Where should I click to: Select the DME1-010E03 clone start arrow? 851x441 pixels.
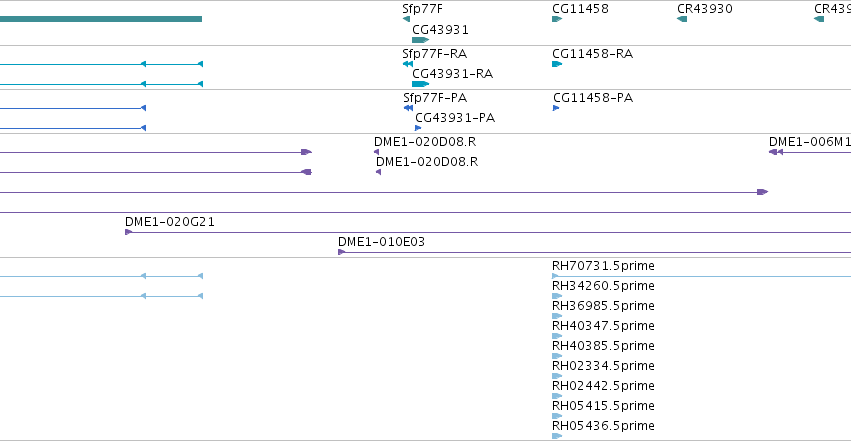tap(341, 252)
